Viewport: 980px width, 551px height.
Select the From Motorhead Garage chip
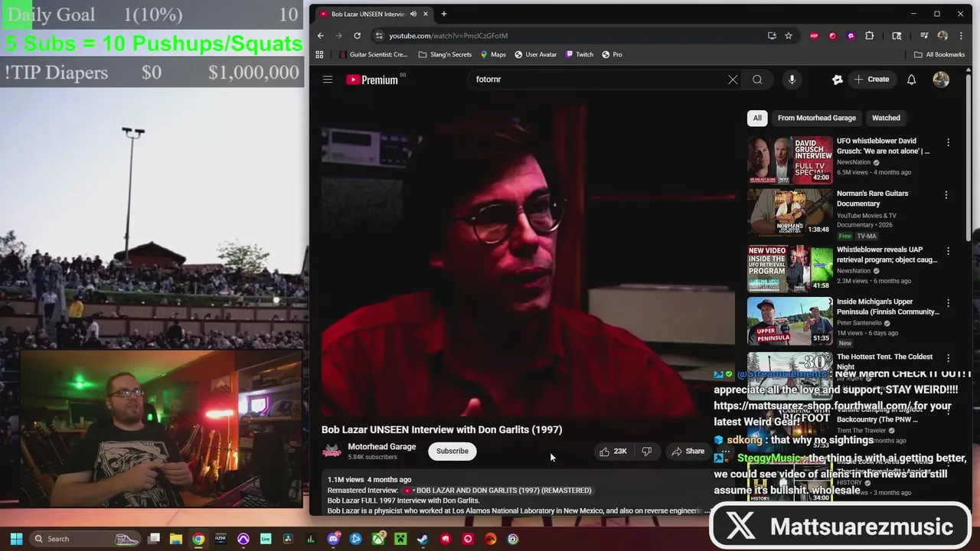pyautogui.click(x=817, y=118)
